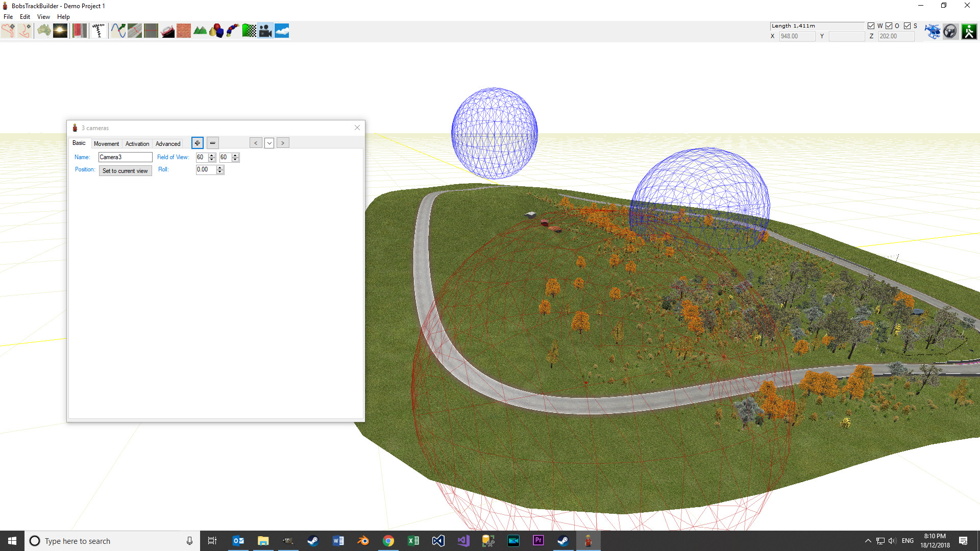The width and height of the screenshot is (980, 551).
Task: Click the previous camera arrow button
Action: click(x=256, y=143)
